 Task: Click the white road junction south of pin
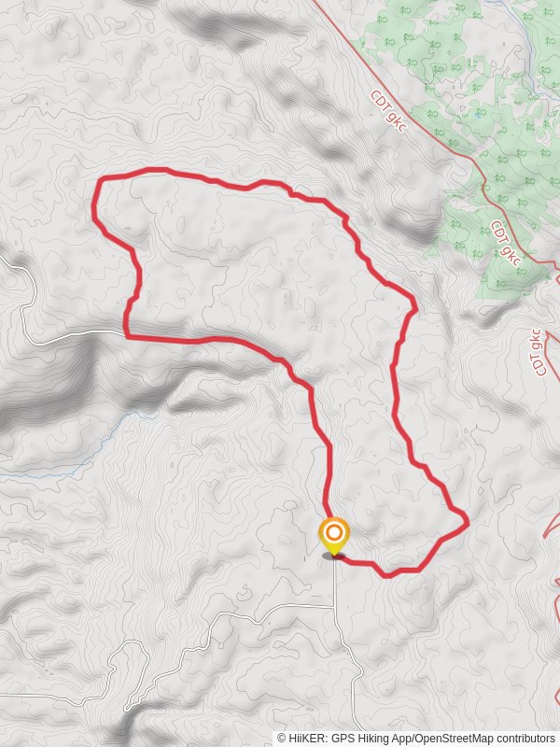coord(334,607)
